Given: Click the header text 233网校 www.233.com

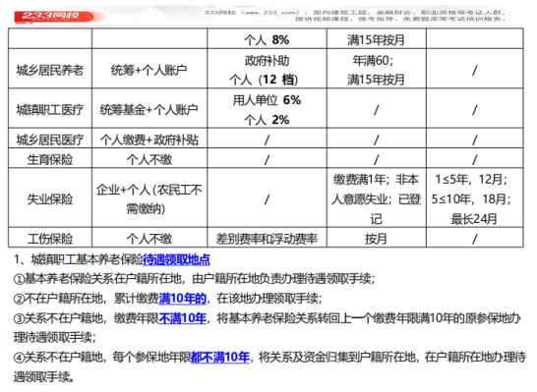Looking at the screenshot, I should point(252,13).
